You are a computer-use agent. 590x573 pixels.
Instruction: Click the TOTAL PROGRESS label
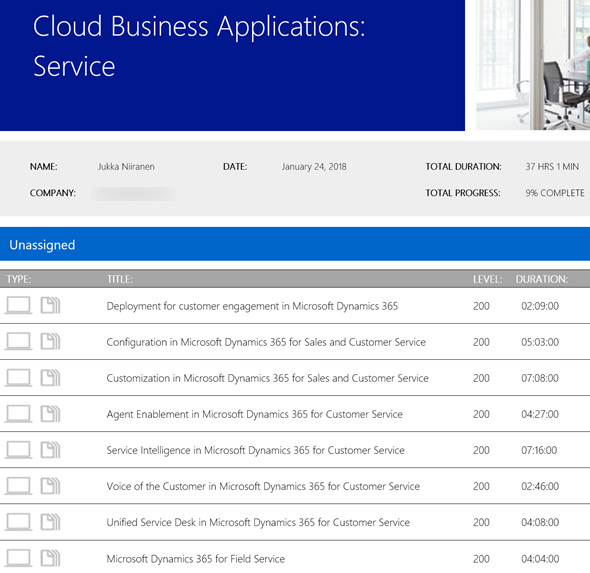(463, 193)
